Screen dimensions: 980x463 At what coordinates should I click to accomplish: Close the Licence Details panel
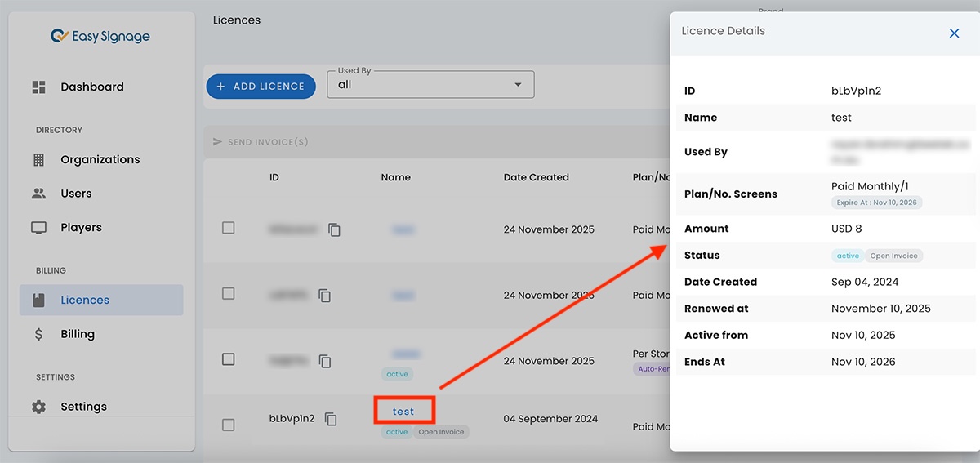tap(954, 33)
